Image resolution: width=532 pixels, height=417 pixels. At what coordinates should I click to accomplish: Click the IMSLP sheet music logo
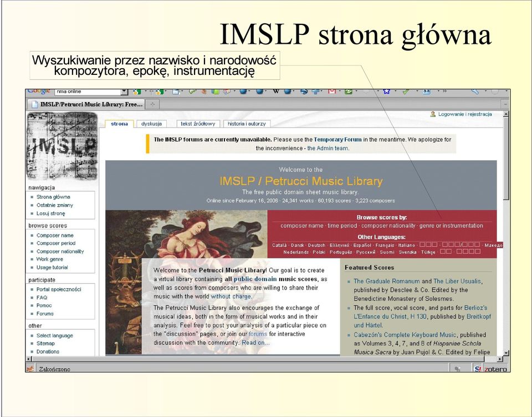point(62,146)
